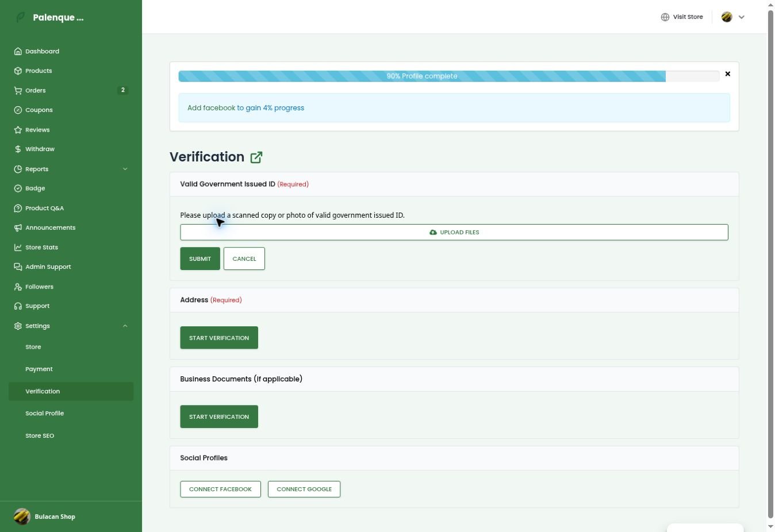
Task: Click the Withdraw dollar icon
Action: click(18, 149)
